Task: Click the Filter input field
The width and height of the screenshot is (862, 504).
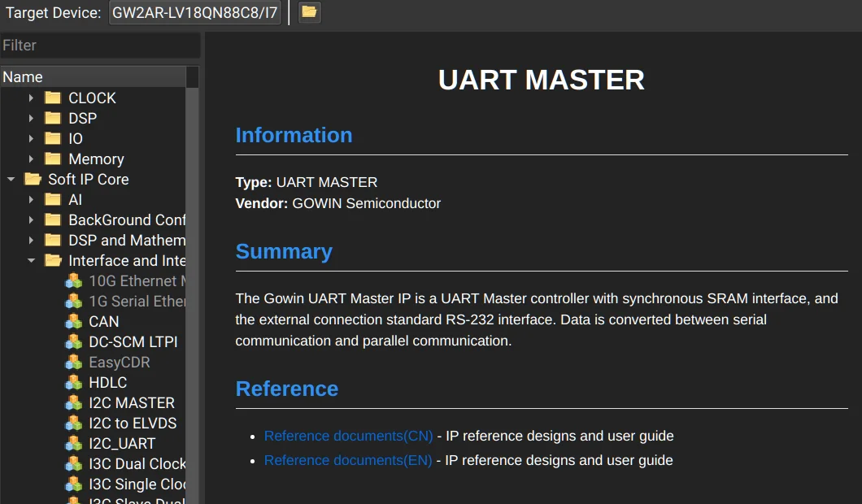Action: [x=100, y=45]
